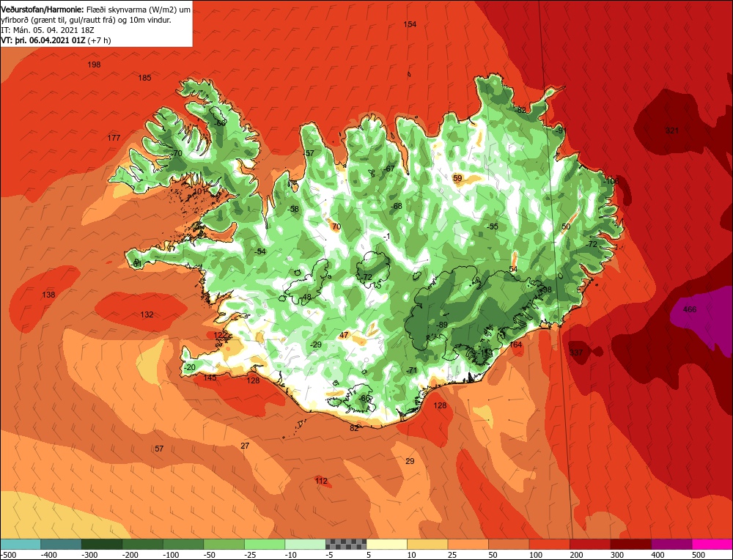Click the -68 value in north-central Iceland

(x=396, y=206)
